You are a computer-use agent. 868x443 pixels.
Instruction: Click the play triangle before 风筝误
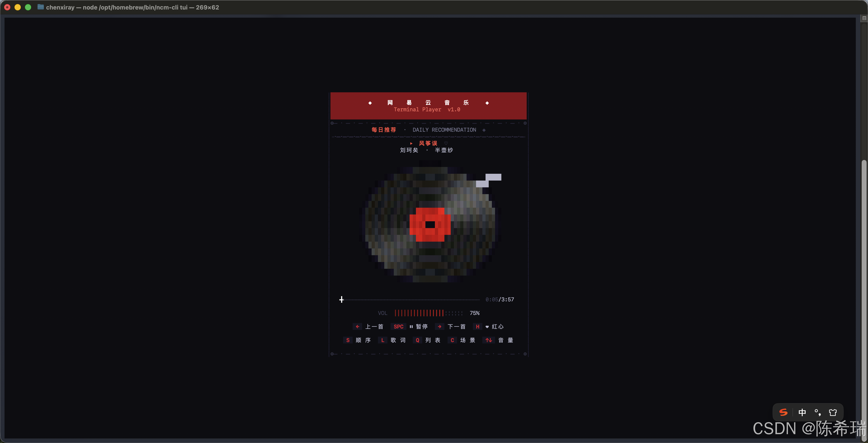[411, 143]
